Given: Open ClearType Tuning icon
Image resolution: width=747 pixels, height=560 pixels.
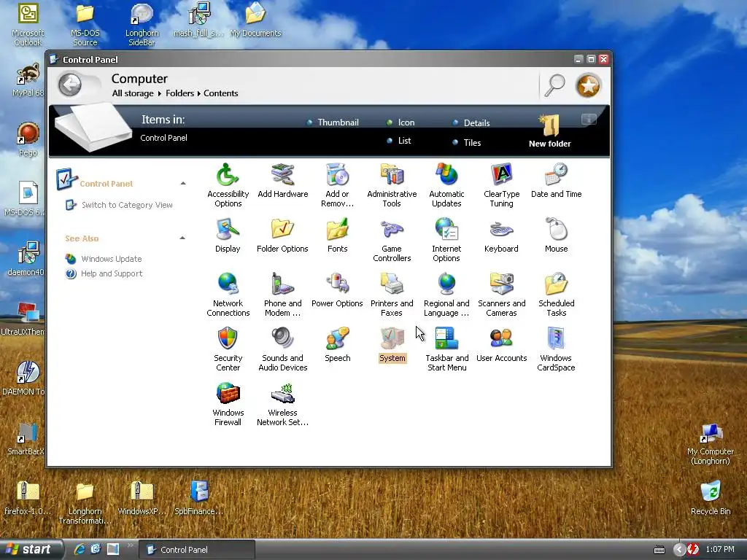Looking at the screenshot, I should (x=501, y=185).
